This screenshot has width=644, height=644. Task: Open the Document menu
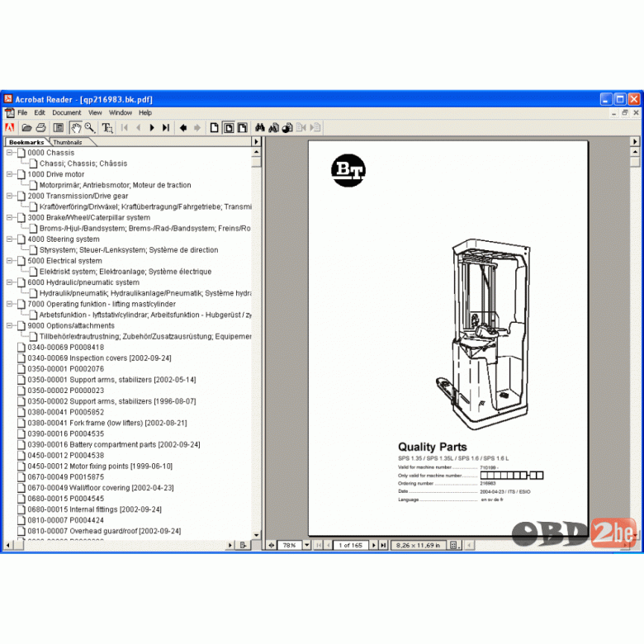[67, 112]
